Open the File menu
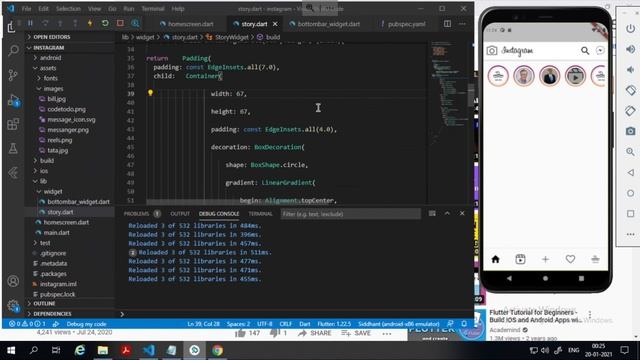The width and height of the screenshot is (640, 360). pos(27,9)
